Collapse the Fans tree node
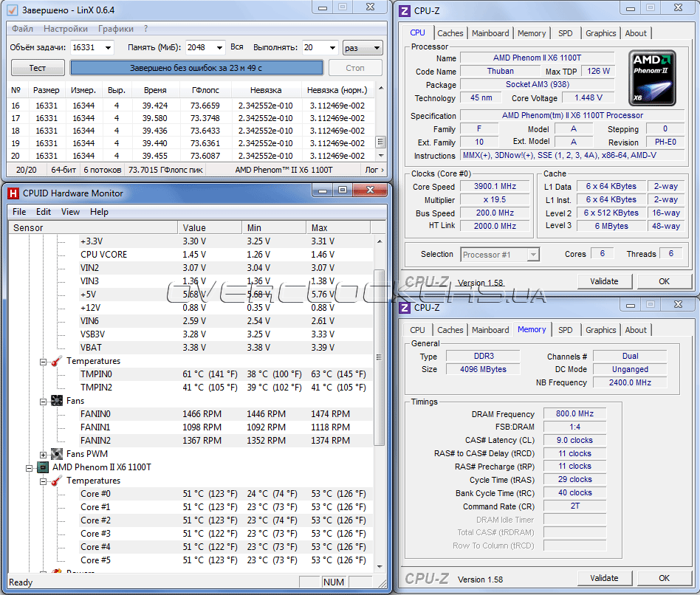700x595 pixels. click(x=44, y=401)
